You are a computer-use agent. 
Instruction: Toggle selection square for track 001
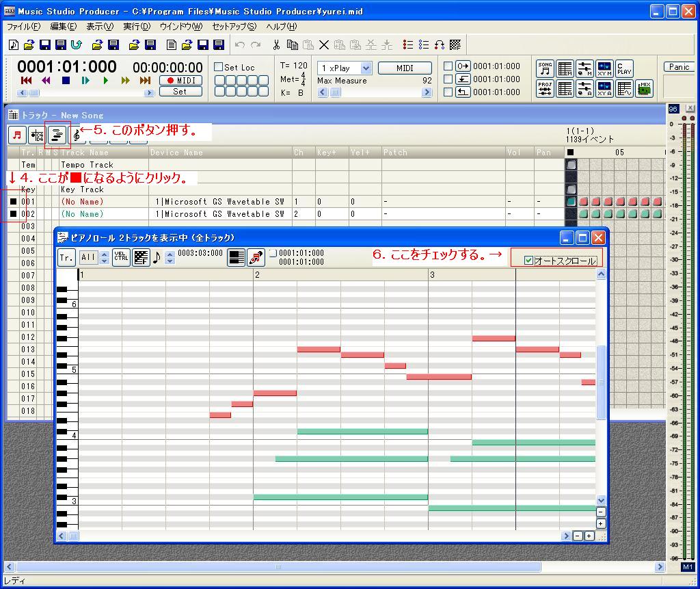13,202
